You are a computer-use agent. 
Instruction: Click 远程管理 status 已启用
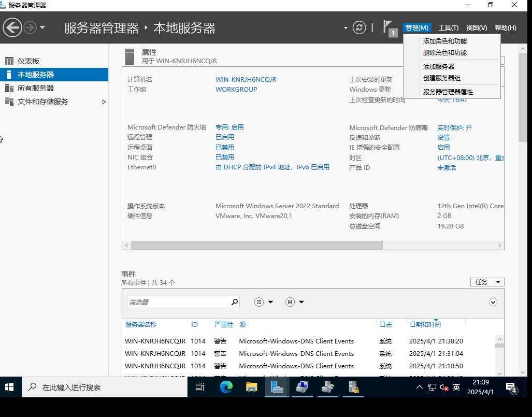(x=225, y=137)
